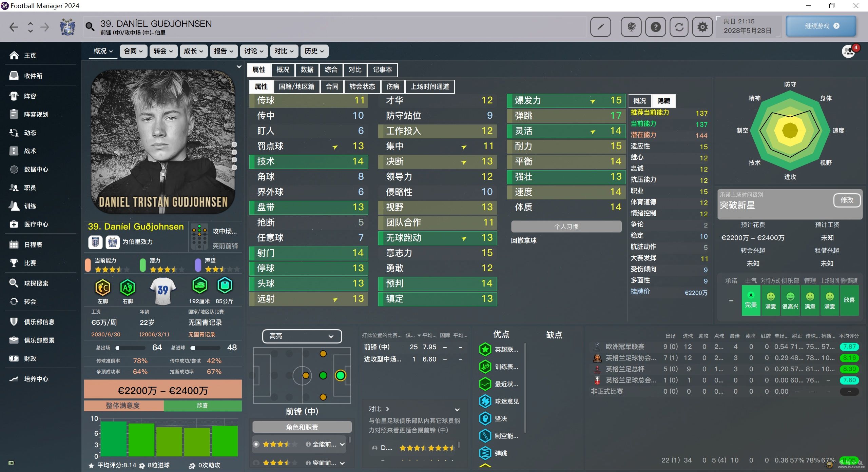Open 收件箱 inbox in the sidebar
Image resolution: width=868 pixels, height=472 pixels.
[33, 76]
